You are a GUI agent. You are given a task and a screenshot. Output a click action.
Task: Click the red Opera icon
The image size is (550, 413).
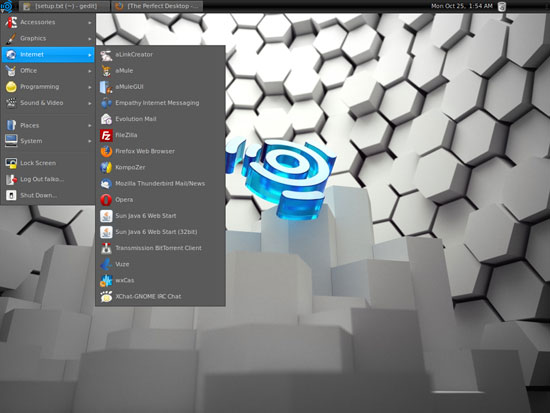coord(106,200)
